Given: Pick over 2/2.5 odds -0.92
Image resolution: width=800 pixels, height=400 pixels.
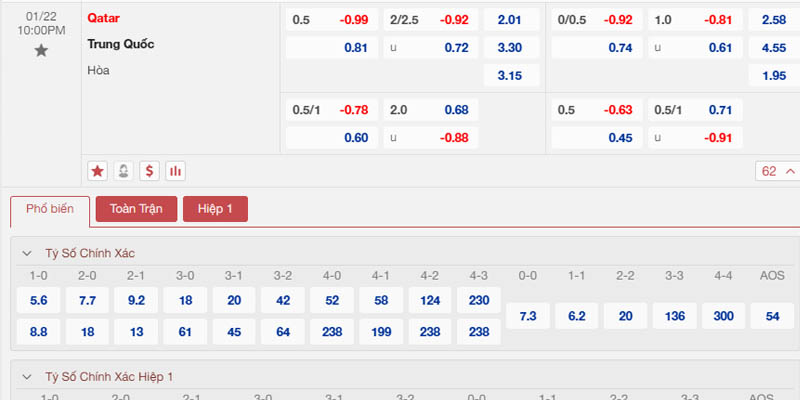Looking at the screenshot, I should (x=431, y=20).
